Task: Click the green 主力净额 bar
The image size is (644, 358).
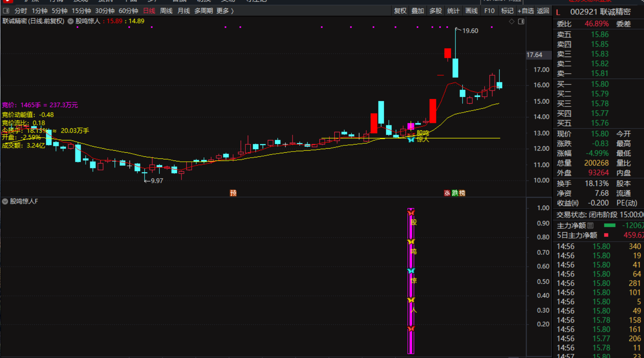Action: pyautogui.click(x=610, y=225)
